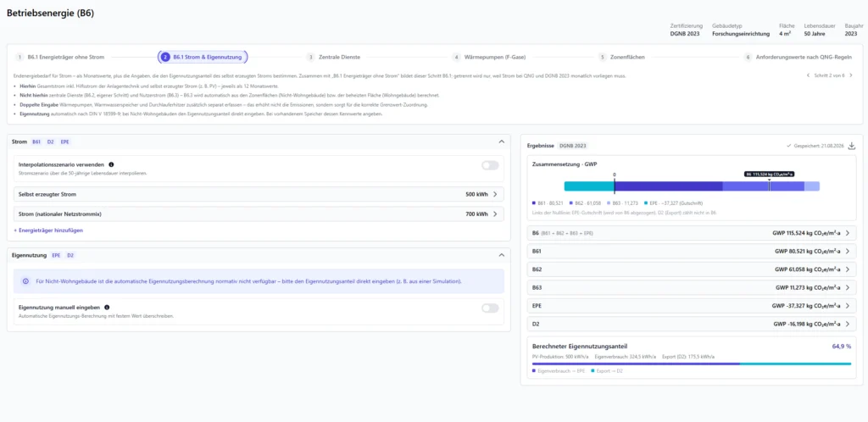Click B61 · 80,521 legend entry
This screenshot has height=422, width=868.
coord(548,203)
